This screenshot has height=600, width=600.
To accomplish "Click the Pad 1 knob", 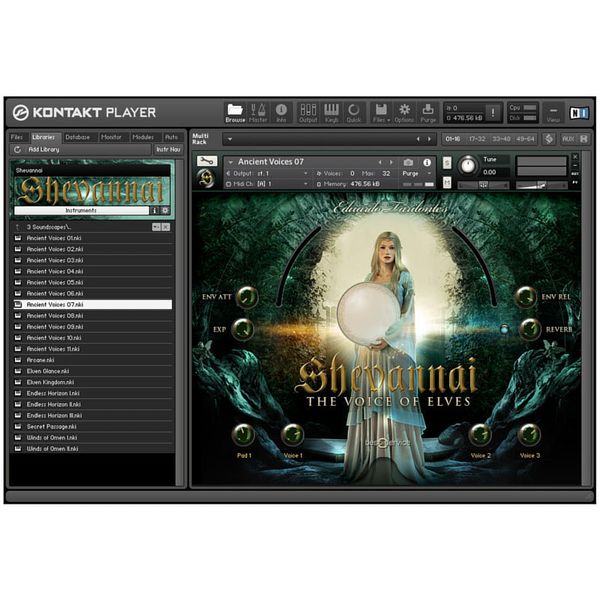I will (243, 435).
